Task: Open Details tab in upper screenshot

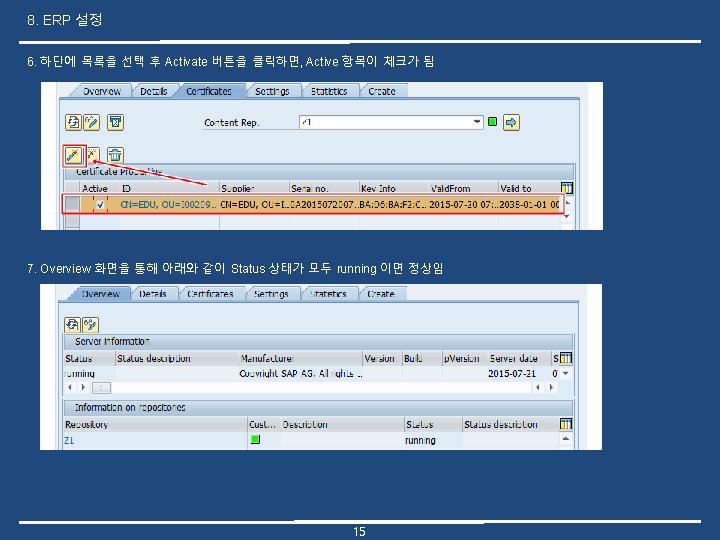Action: pos(153,91)
